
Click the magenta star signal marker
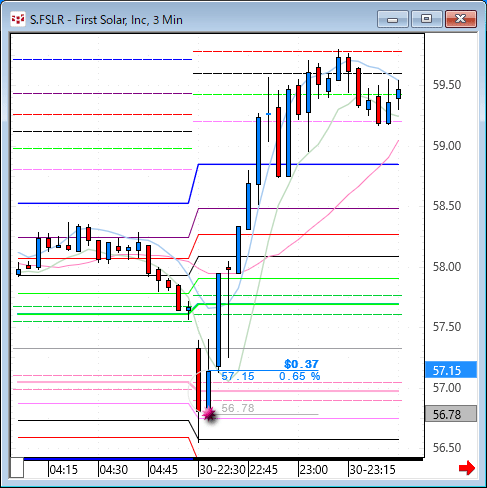coord(209,414)
